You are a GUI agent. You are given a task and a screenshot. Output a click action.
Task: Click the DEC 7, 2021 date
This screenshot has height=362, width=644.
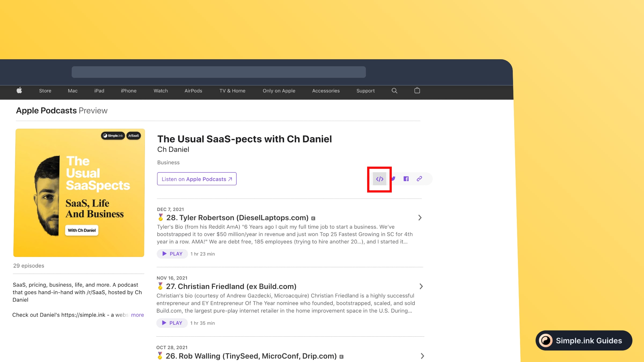pos(170,209)
